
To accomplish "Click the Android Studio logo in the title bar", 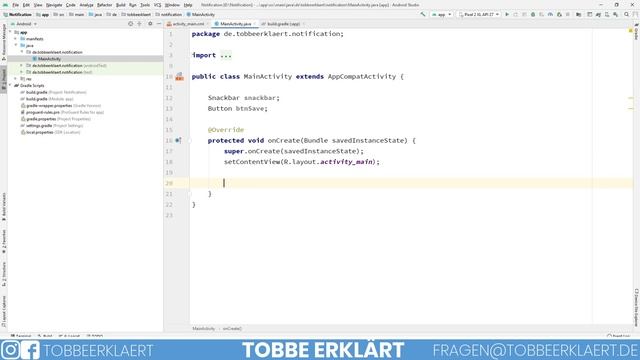I will click(5, 5).
